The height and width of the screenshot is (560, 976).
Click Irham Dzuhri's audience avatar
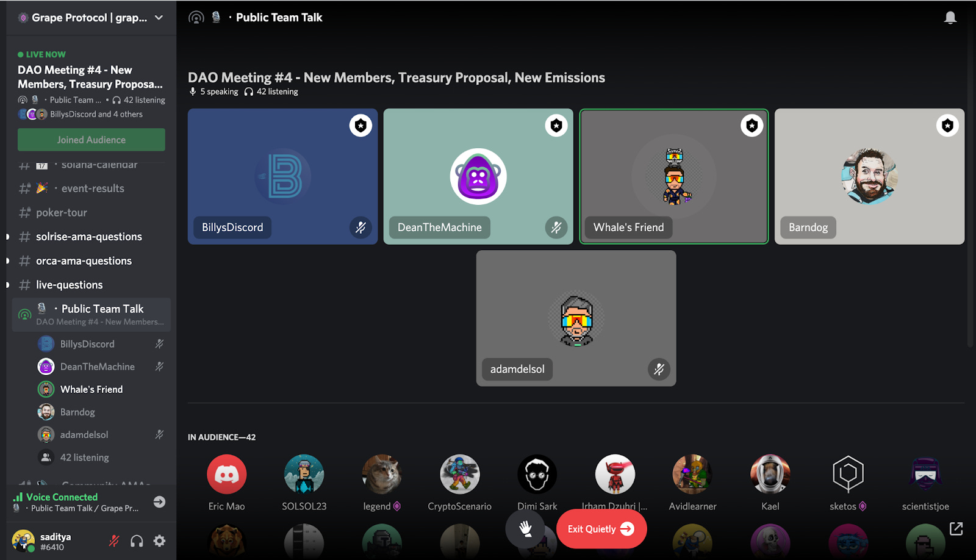pyautogui.click(x=615, y=474)
